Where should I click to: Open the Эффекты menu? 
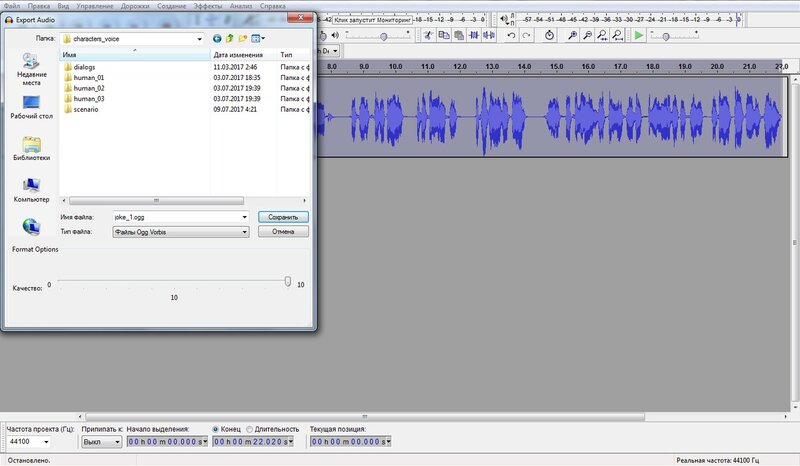(x=208, y=6)
